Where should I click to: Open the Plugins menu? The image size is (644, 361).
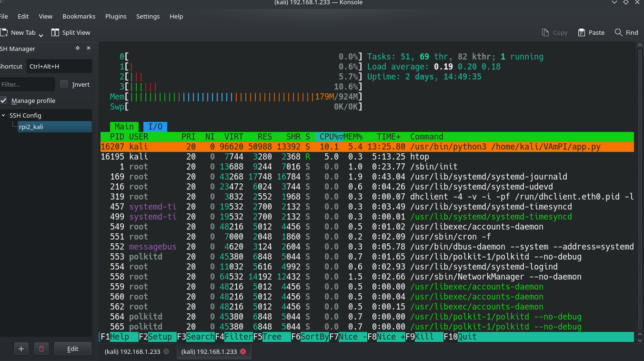click(x=116, y=16)
